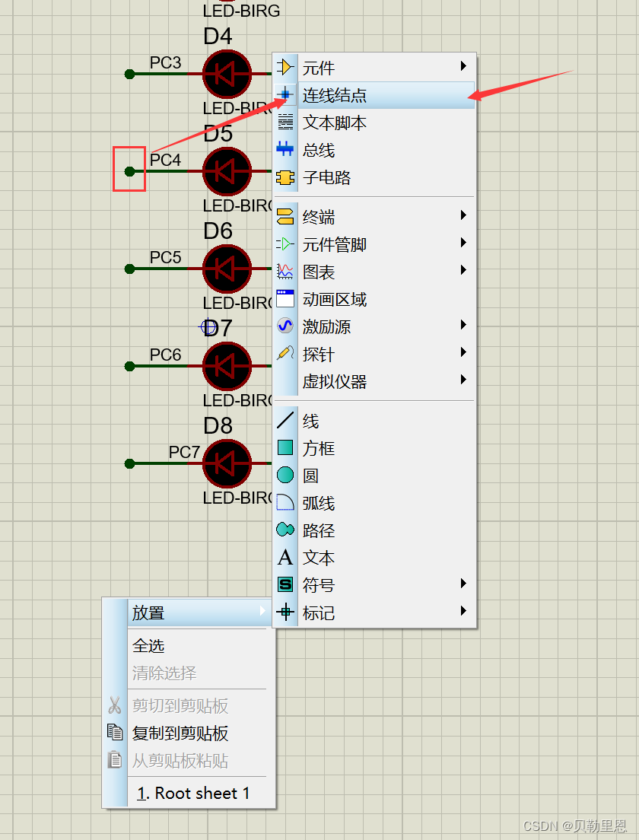Choose the 虚拟仪器 menu entry
The width and height of the screenshot is (639, 840).
pyautogui.click(x=374, y=381)
